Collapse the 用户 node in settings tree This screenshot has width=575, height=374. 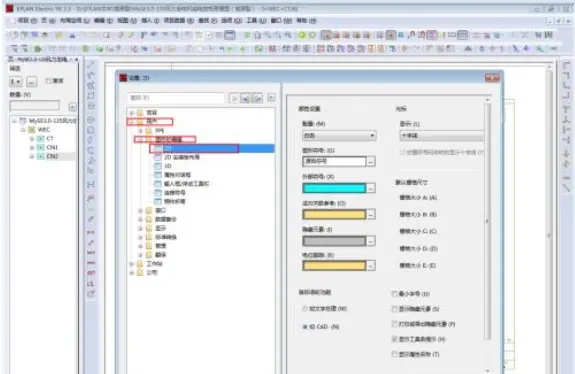click(x=132, y=121)
